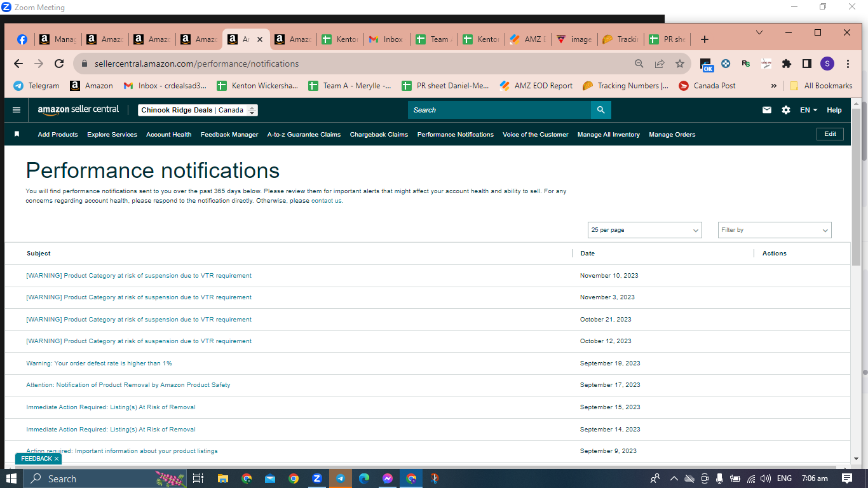Open the Seller Central hamburger menu
The image size is (868, 488).
click(x=17, y=110)
